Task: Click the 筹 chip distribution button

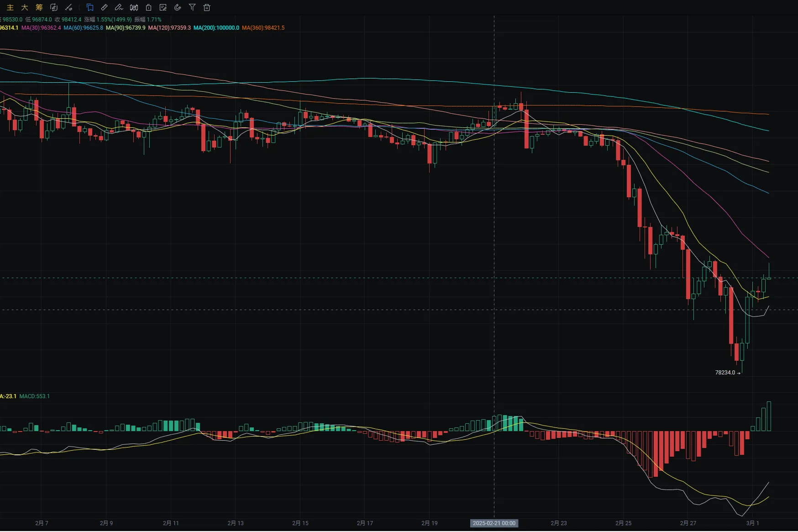Action: pos(39,7)
